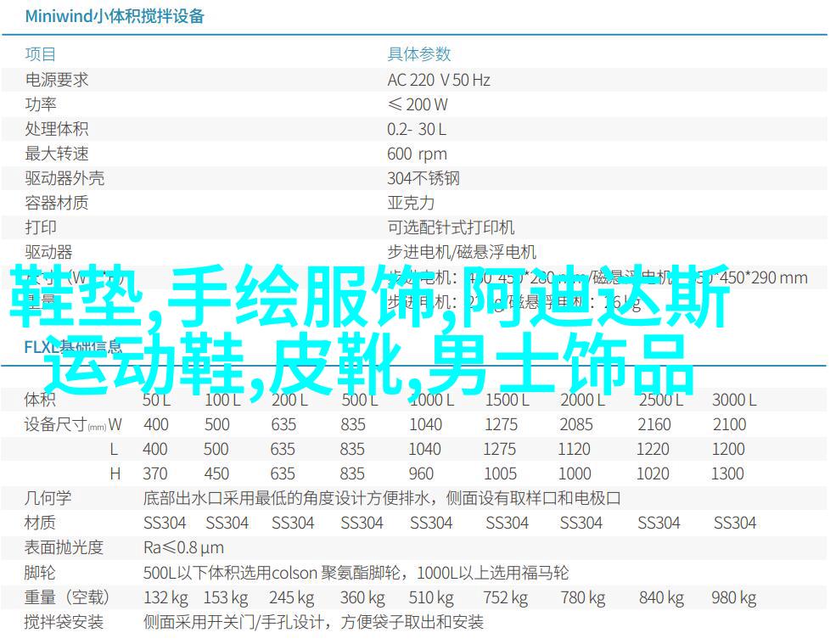
Task: Select weight value "980 kg"
Action: click(x=733, y=598)
